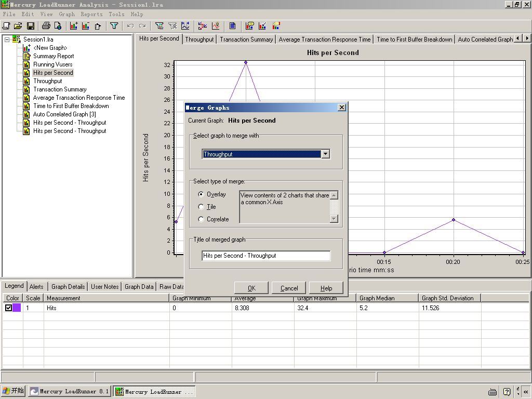Click the question mark icon in the system tray
532x399 pixels.
point(507,392)
